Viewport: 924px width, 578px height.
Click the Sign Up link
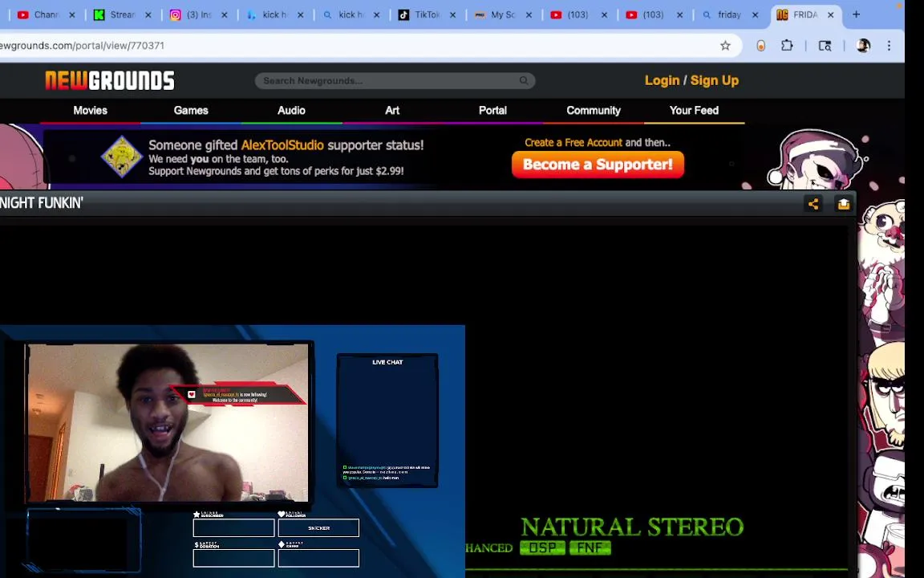click(x=714, y=81)
